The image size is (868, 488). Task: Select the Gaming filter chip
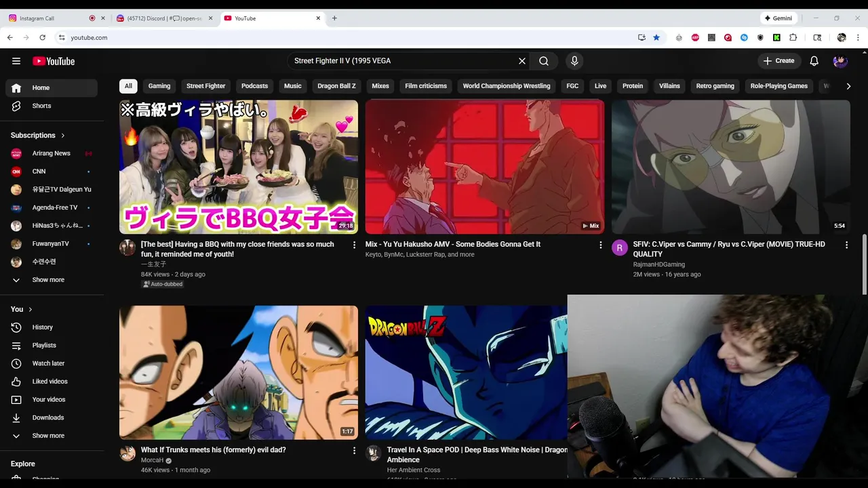pyautogui.click(x=159, y=86)
